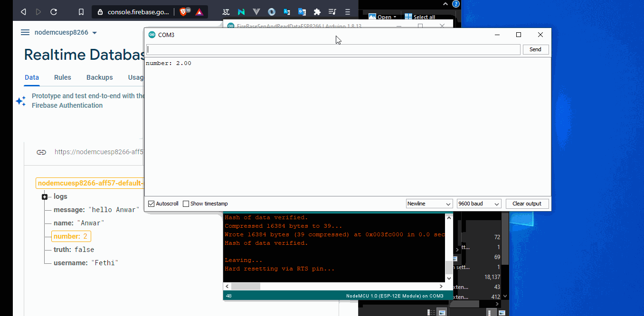The height and width of the screenshot is (316, 644).
Task: Click the Brave Rewards triangle icon
Action: click(x=199, y=12)
